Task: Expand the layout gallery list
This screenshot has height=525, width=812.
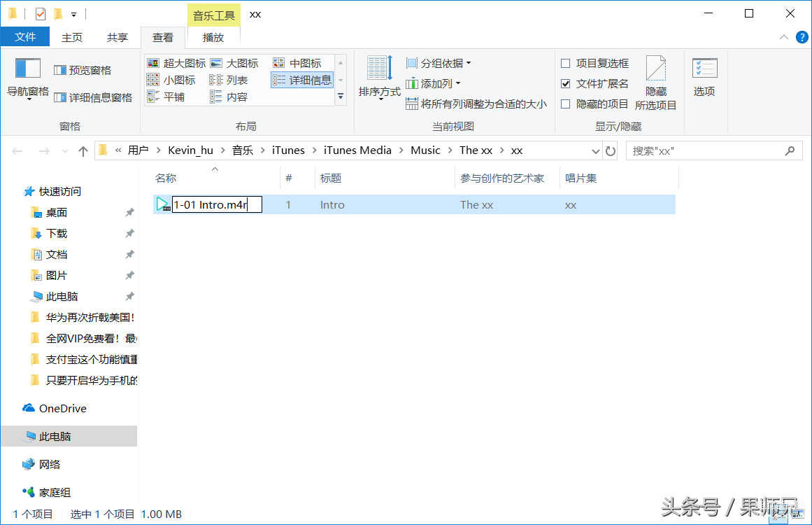Action: (x=341, y=97)
